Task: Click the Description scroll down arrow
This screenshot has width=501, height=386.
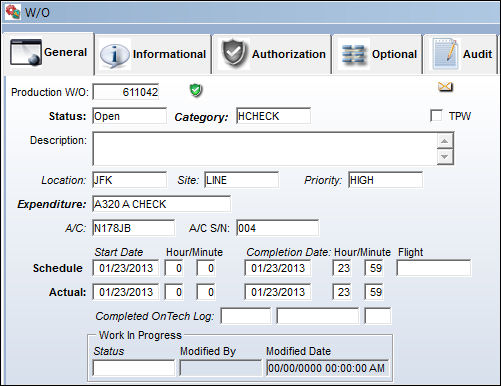Action: [445, 156]
